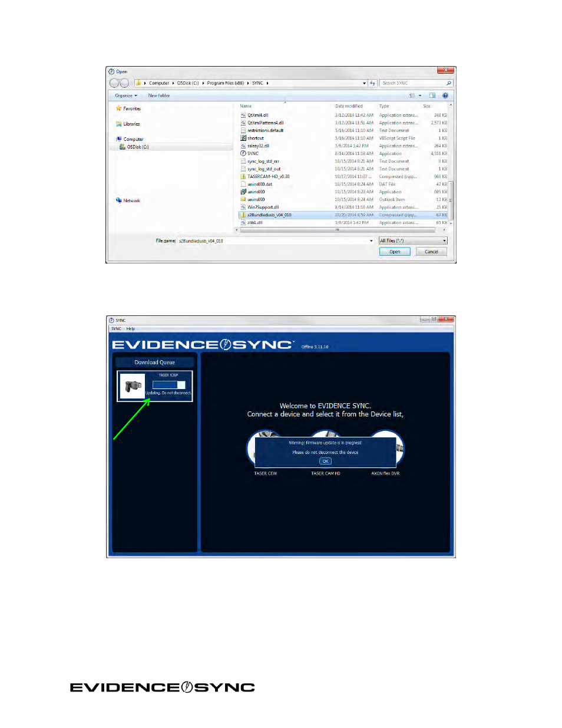Select the TASERCAM-HD_v0.30 zip icon
Viewport: 562px width, 728px height.
click(x=243, y=176)
